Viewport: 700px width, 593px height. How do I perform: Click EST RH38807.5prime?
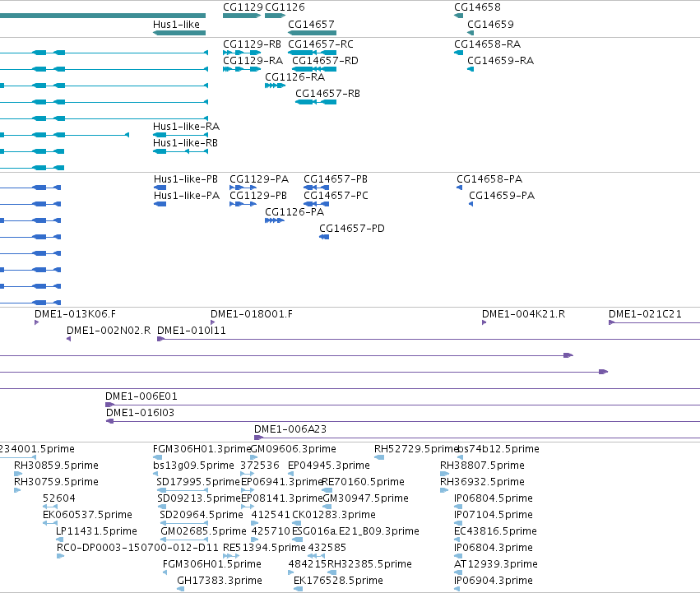(482, 466)
